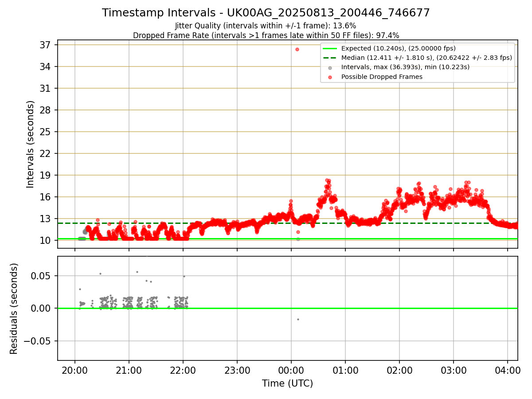Click the 21:00 time tick label
The width and height of the screenshot is (532, 399).
pyautogui.click(x=129, y=370)
